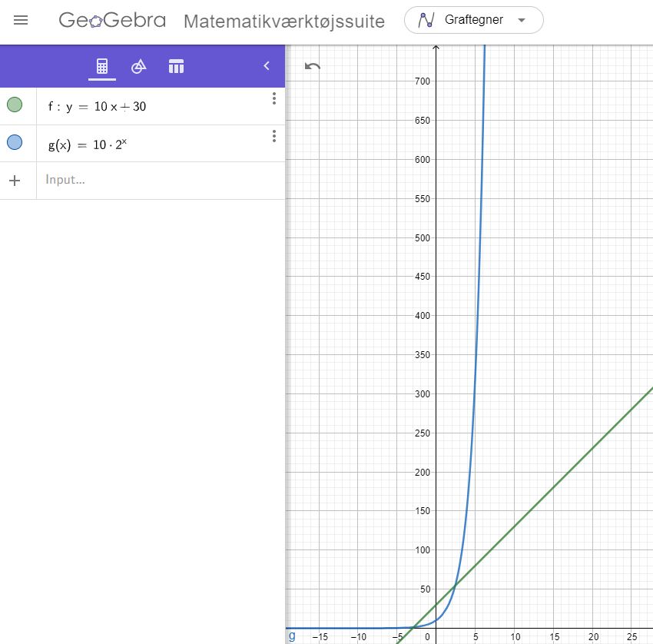
Task: Open more options for f: y = 10x + 30
Action: [x=274, y=98]
